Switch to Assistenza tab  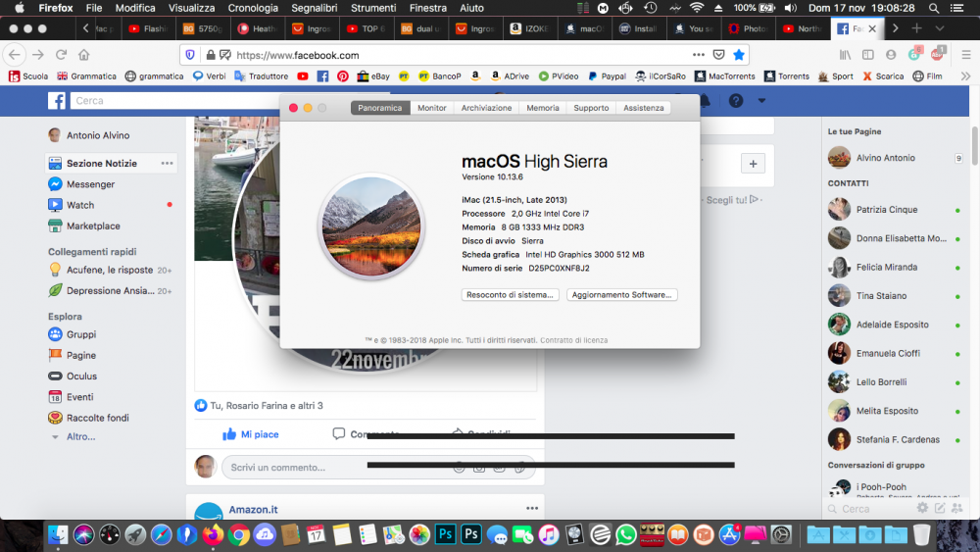click(643, 108)
